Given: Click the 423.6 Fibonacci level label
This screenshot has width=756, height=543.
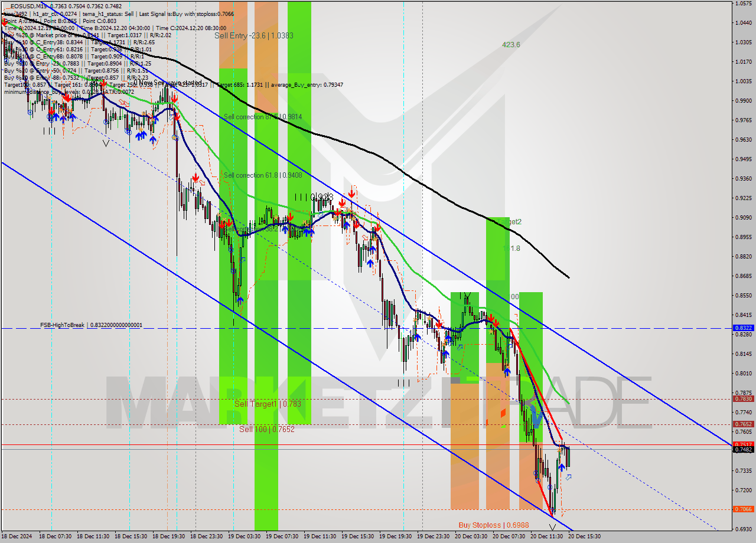Looking at the screenshot, I should tap(511, 44).
